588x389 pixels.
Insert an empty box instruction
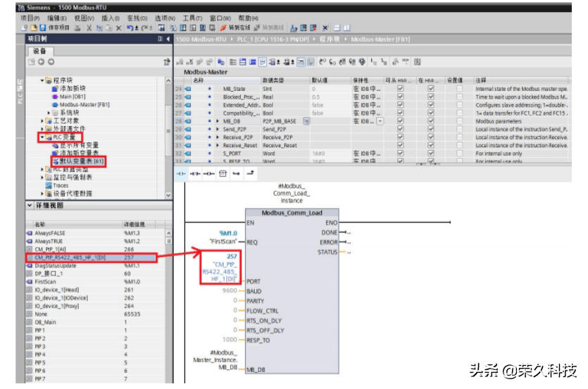click(x=223, y=173)
